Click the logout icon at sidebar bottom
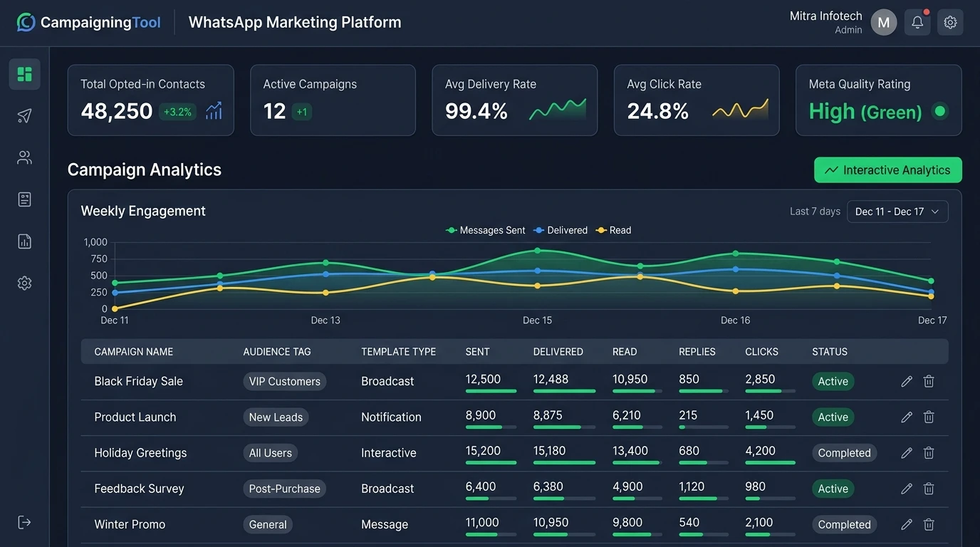 click(x=25, y=523)
